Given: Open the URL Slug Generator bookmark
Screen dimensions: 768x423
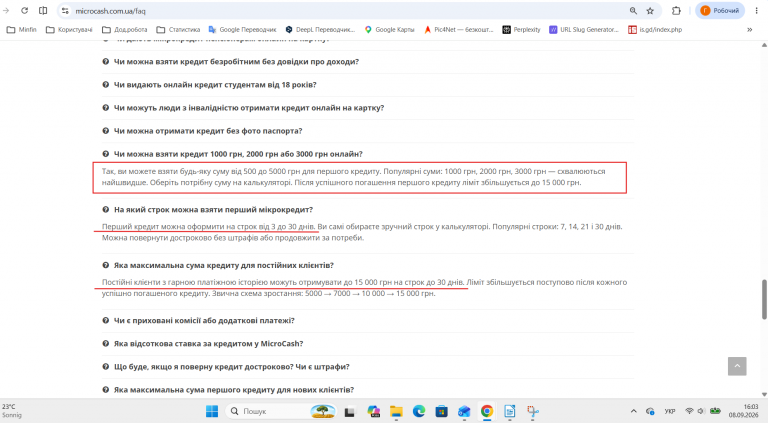Looking at the screenshot, I should pos(584,30).
